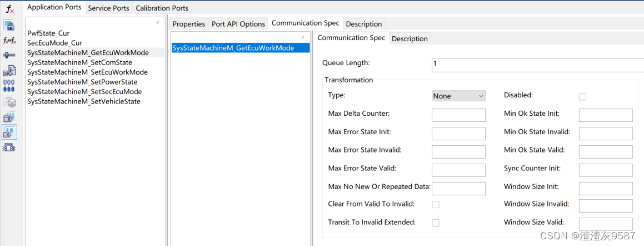The width and height of the screenshot is (644, 246).
Task: Click the Max Delta Counter field
Action: point(458,115)
